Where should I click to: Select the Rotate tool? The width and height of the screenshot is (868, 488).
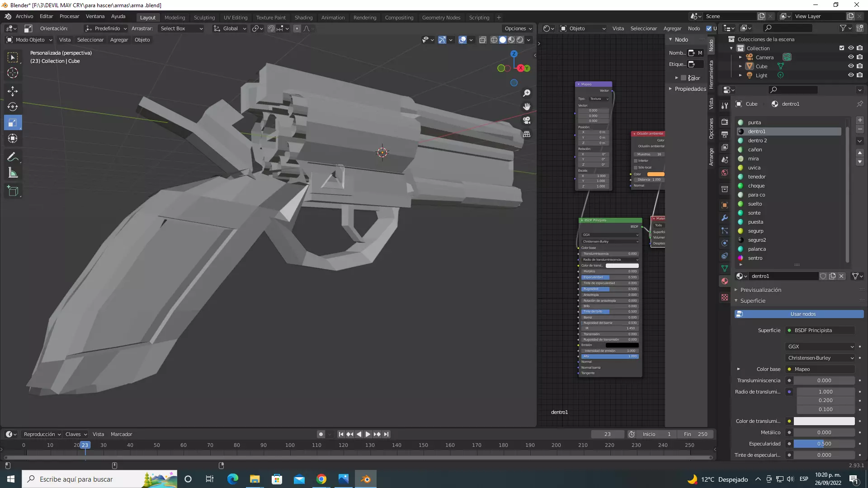[x=13, y=107]
